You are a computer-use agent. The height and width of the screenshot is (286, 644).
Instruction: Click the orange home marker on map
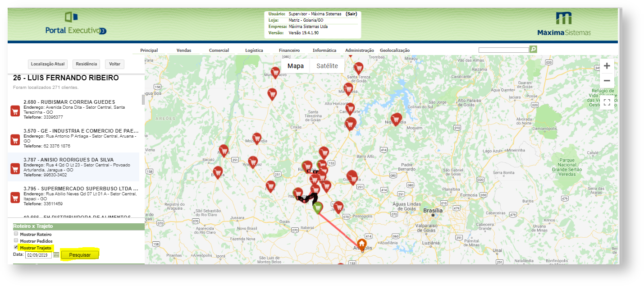361,244
